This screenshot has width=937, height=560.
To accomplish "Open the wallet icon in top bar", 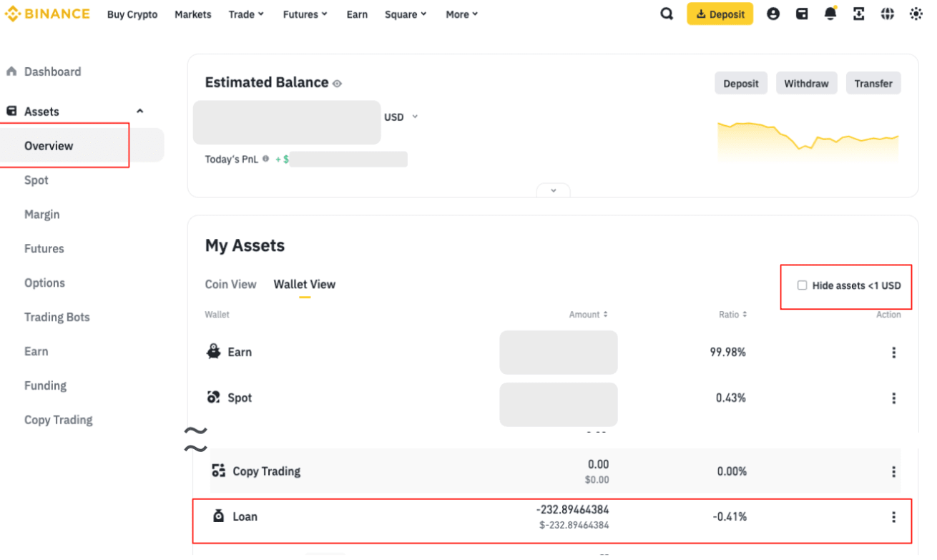I will pos(802,14).
